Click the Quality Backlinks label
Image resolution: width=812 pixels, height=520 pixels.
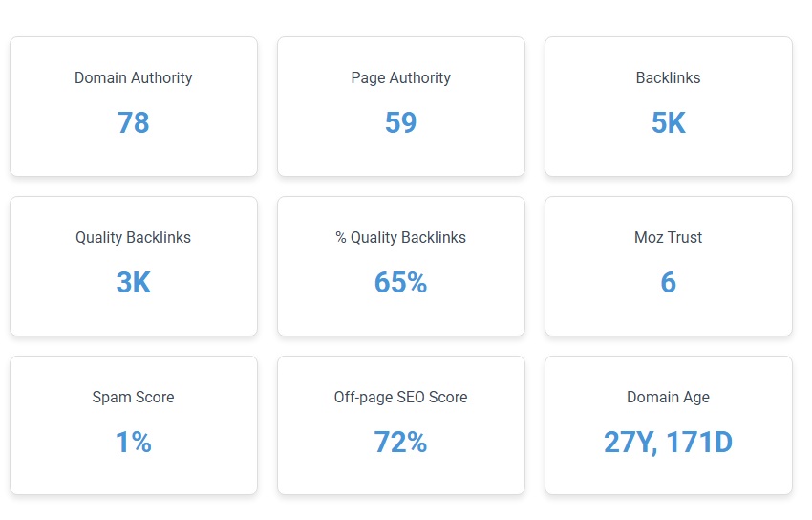[133, 238]
